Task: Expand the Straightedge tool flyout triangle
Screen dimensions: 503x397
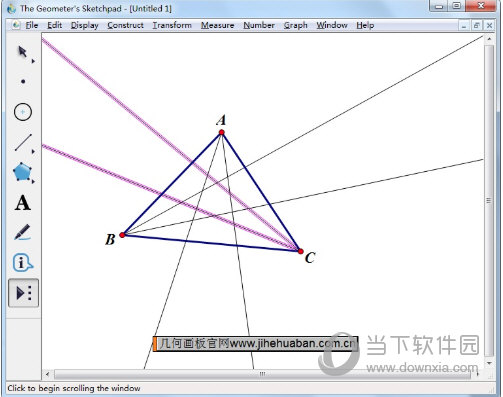Action: tap(33, 152)
